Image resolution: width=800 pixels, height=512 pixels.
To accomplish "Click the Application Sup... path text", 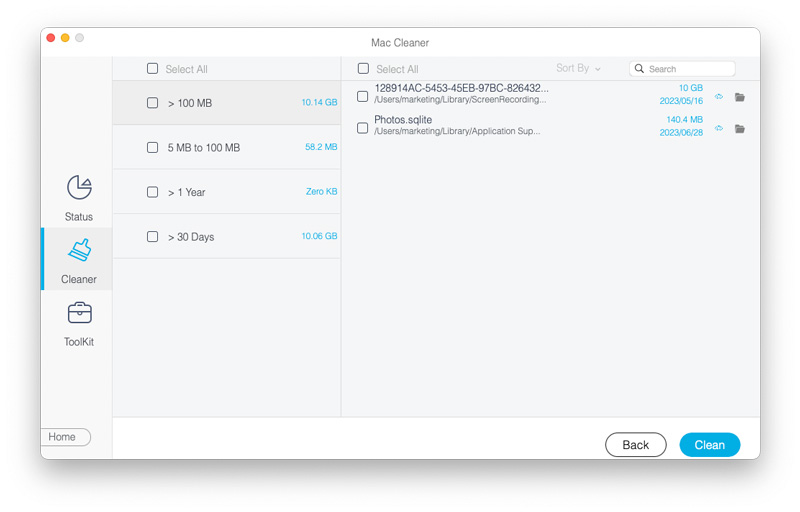I will click(x=457, y=131).
